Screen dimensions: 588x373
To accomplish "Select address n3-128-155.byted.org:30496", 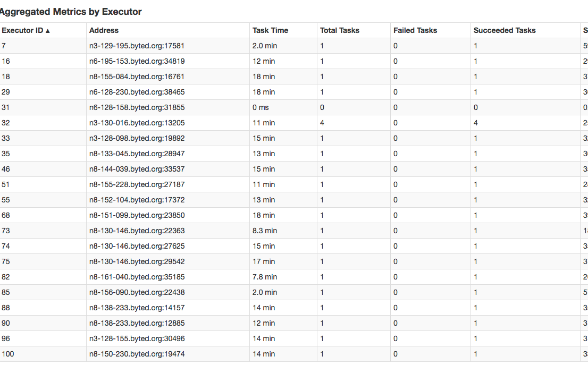I will [x=137, y=338].
